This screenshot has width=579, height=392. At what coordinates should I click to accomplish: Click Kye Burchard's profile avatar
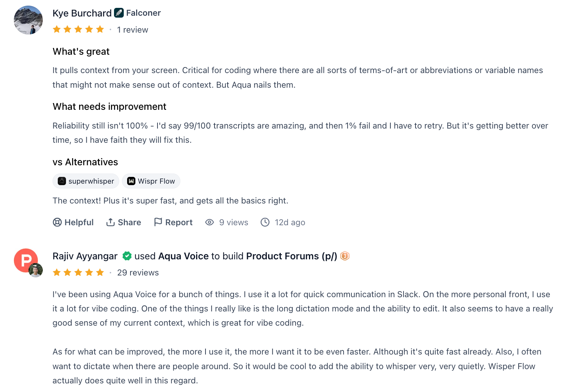pos(28,20)
